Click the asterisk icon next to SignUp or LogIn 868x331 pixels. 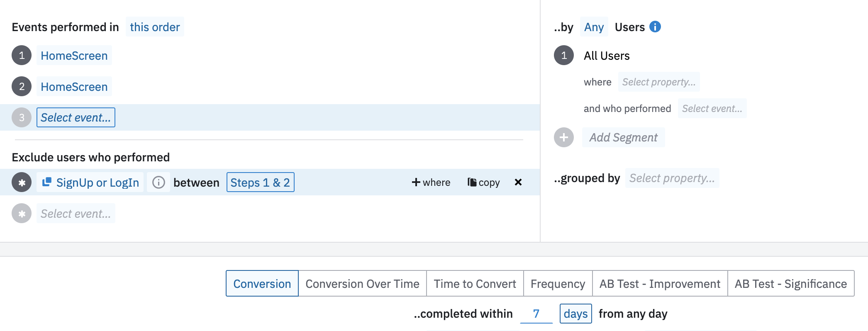(22, 182)
